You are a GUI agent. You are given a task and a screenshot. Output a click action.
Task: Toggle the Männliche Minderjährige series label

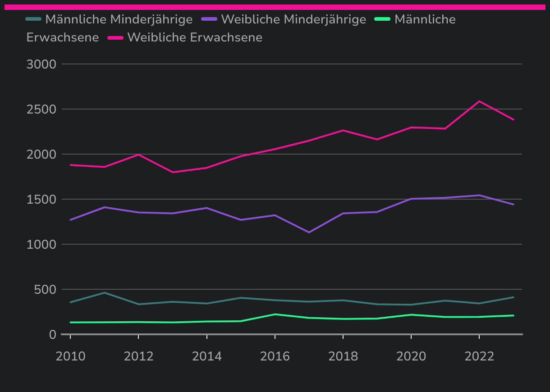[x=119, y=19]
